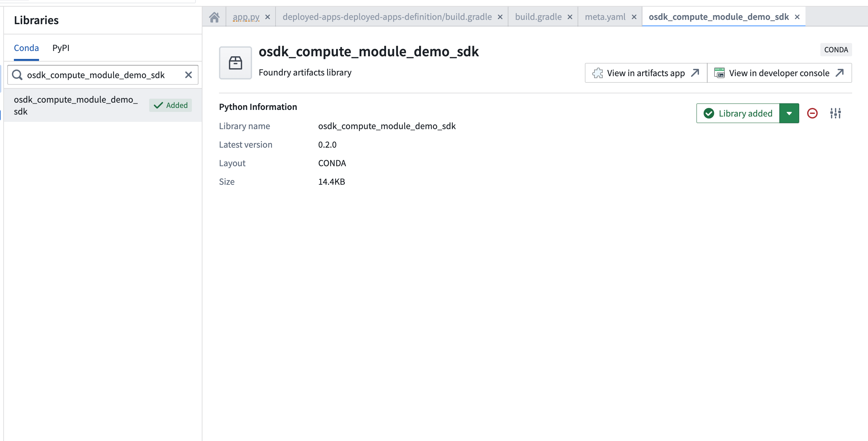Open the app.py tab
868x441 pixels.
pyautogui.click(x=246, y=17)
